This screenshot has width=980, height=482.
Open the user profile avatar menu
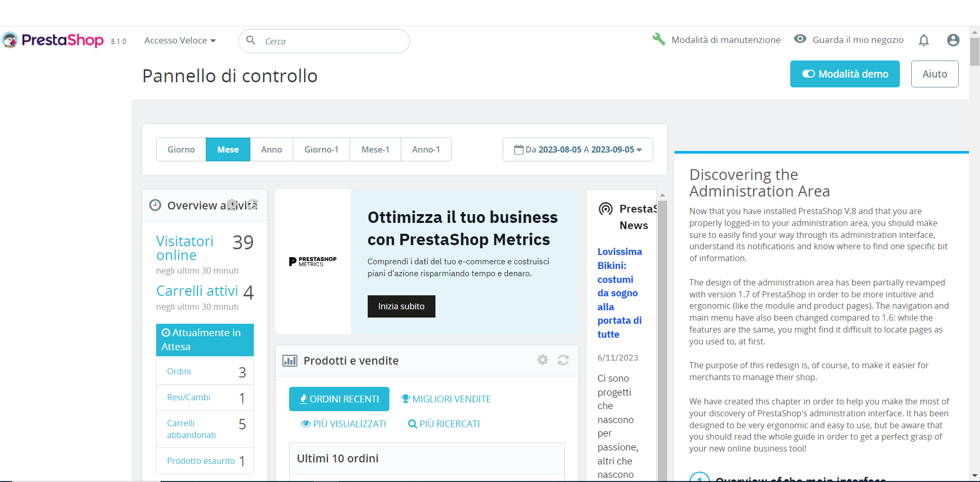[953, 40]
